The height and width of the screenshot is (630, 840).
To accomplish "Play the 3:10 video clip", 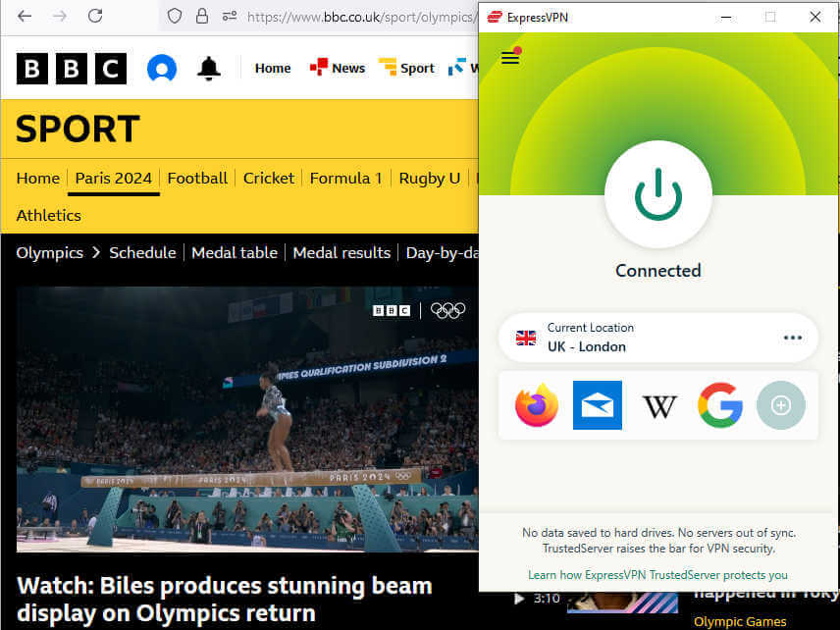I will point(537,599).
